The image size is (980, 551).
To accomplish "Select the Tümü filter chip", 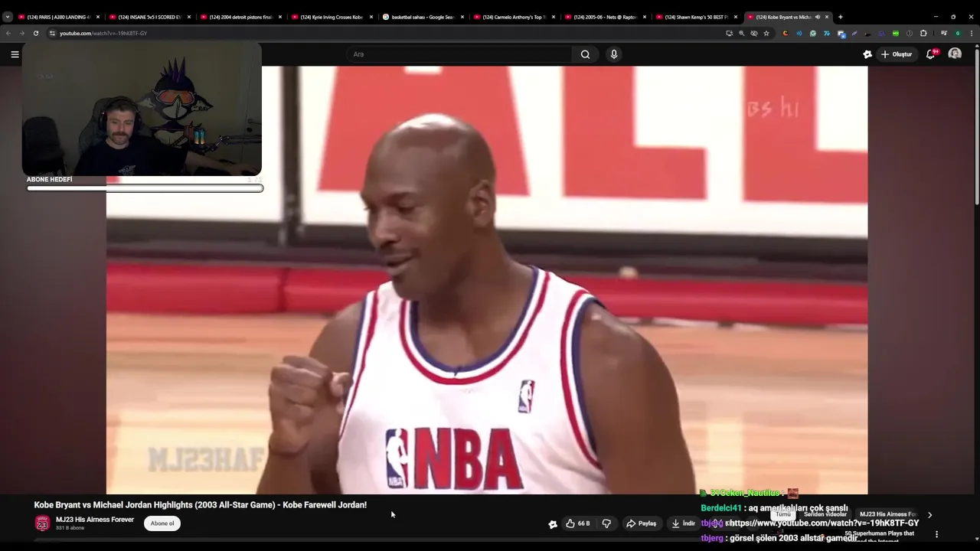I will pos(782,514).
